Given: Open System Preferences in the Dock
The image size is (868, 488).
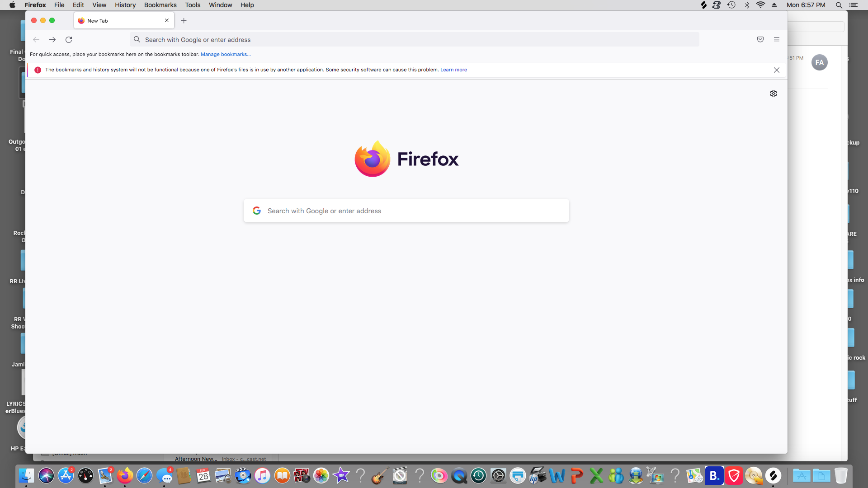Looking at the screenshot, I should point(498,475).
